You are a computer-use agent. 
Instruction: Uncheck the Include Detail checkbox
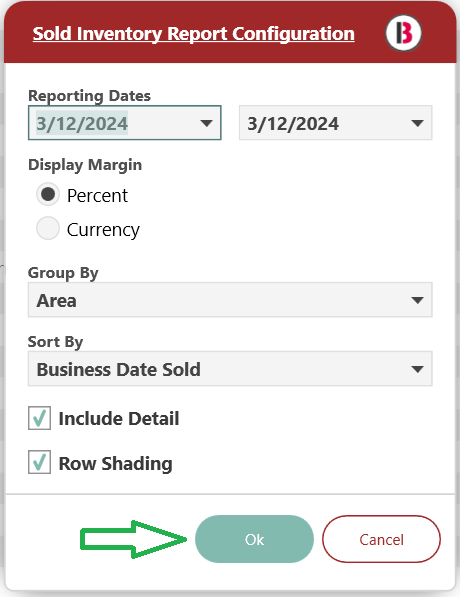pos(39,418)
